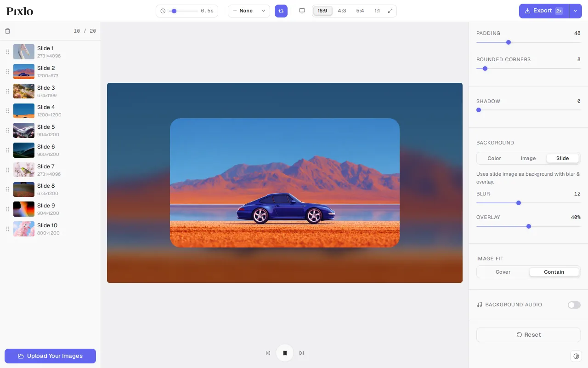Switch background to Slide tab
The image size is (588, 368).
(563, 158)
